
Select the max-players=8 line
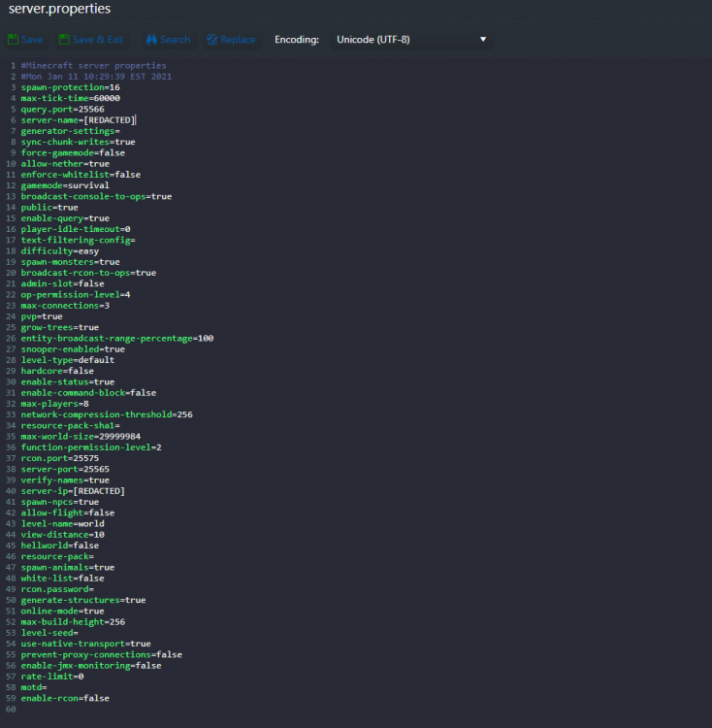[x=55, y=404]
